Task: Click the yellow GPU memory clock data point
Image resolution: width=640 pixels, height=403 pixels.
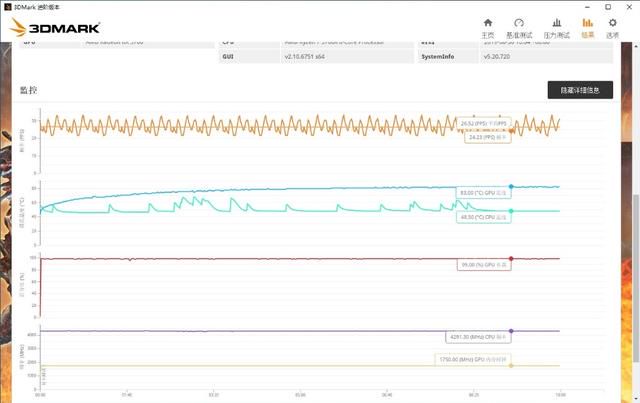Action: pos(511,365)
